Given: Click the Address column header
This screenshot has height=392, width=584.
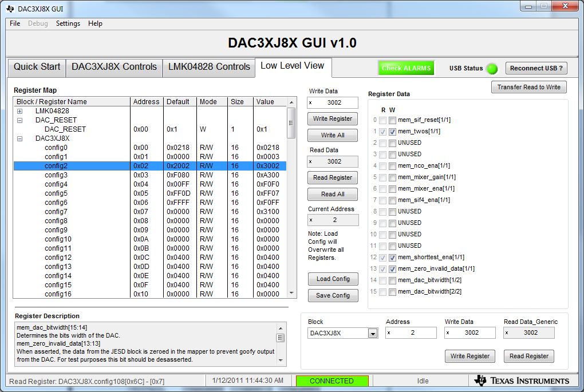Looking at the screenshot, I should [x=147, y=102].
